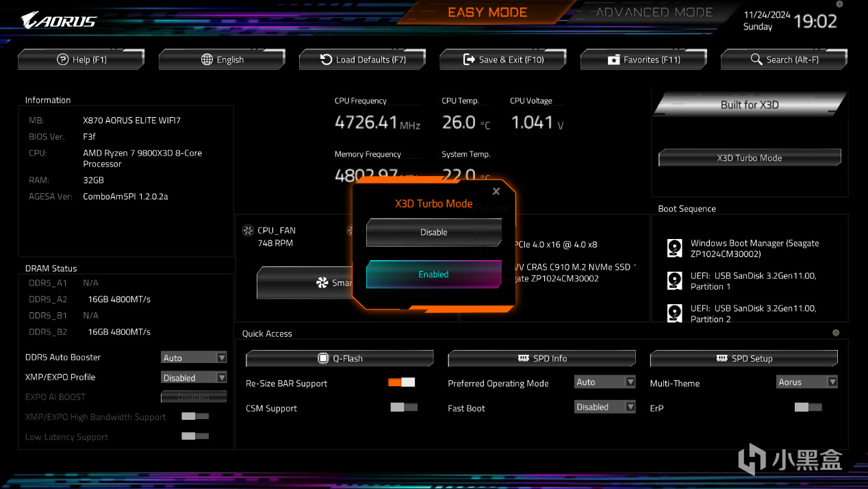This screenshot has width=868, height=489.
Task: Open Q-Flash utility
Action: point(340,358)
